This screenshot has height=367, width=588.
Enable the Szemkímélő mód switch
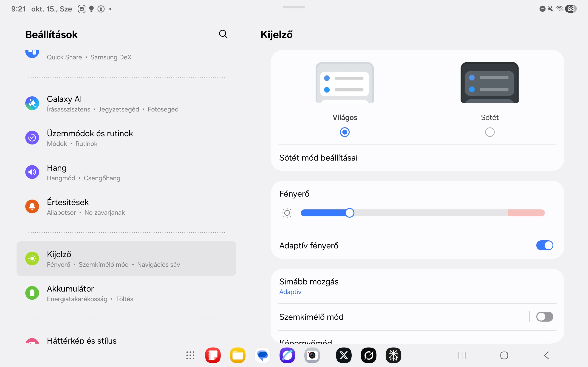[545, 317]
